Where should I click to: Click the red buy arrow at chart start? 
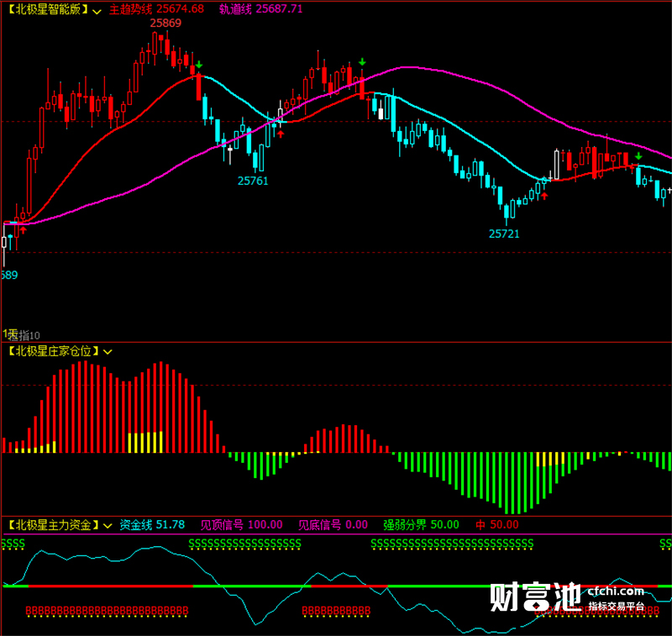(x=24, y=230)
